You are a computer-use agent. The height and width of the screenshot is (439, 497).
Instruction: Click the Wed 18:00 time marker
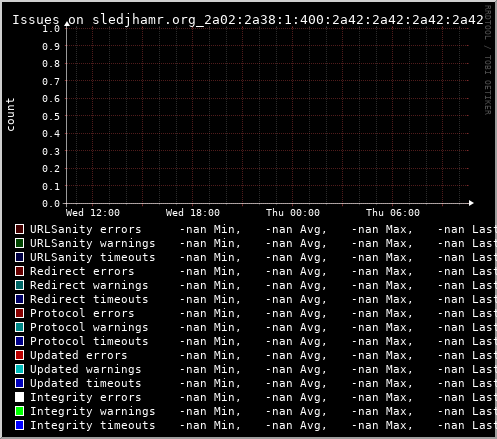tap(193, 213)
